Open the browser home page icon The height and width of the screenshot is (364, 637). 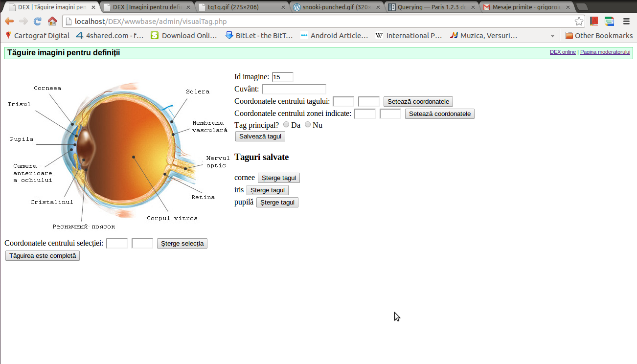click(52, 22)
